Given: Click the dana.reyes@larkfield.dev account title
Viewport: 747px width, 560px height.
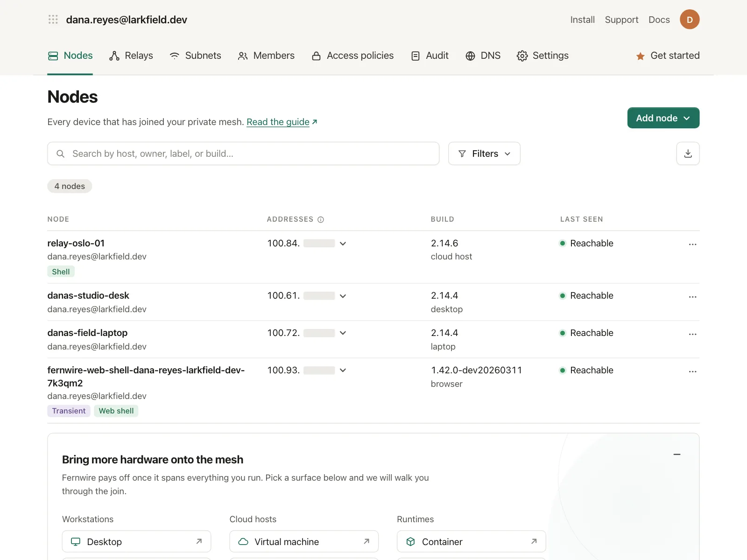Looking at the screenshot, I should 127,20.
